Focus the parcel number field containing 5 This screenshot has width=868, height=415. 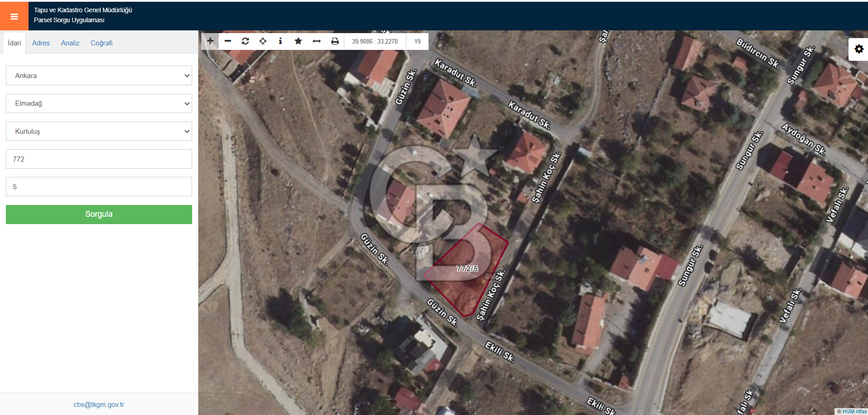(x=99, y=187)
